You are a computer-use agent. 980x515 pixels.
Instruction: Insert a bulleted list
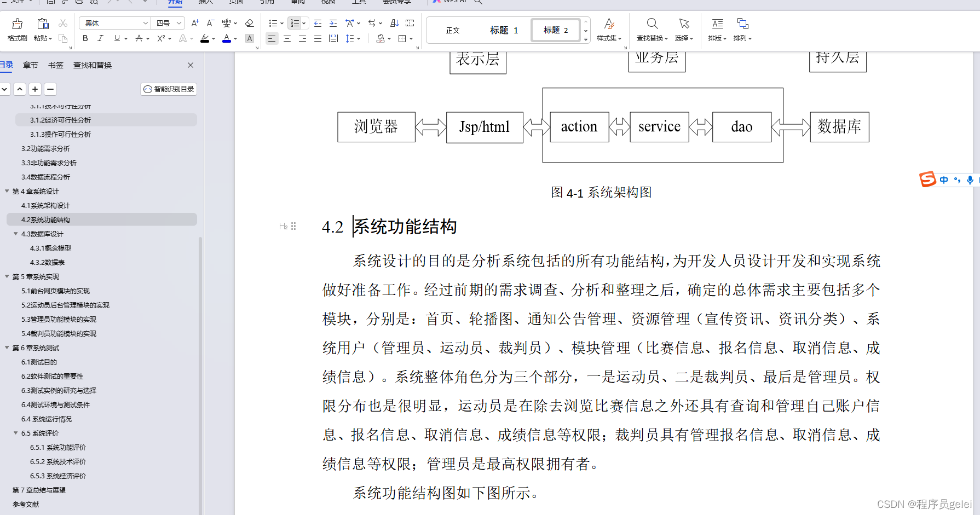click(x=273, y=23)
